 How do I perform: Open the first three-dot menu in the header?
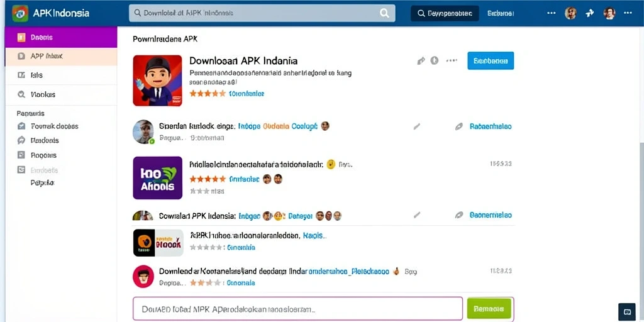(x=552, y=13)
